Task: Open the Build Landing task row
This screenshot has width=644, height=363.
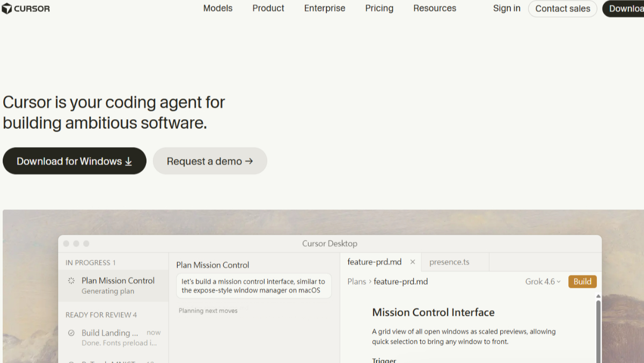Action: (113, 337)
